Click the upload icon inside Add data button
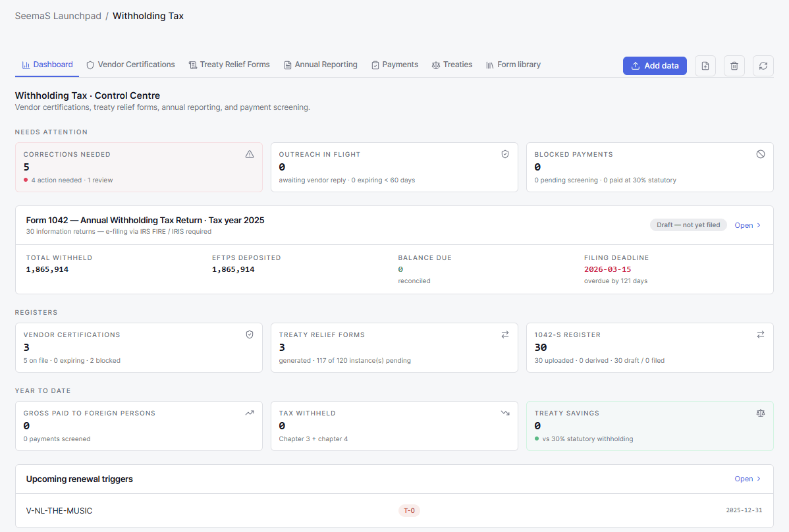Viewport: 789px width, 532px height. click(636, 66)
